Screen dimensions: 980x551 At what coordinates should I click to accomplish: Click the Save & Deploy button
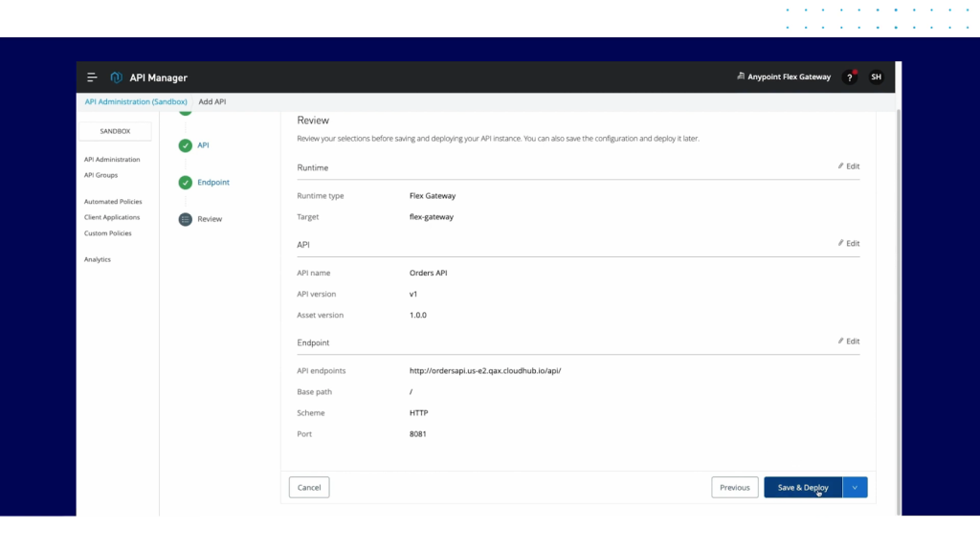(x=802, y=488)
